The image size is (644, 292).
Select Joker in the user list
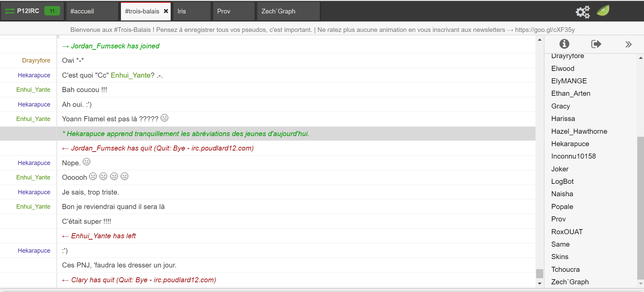560,169
